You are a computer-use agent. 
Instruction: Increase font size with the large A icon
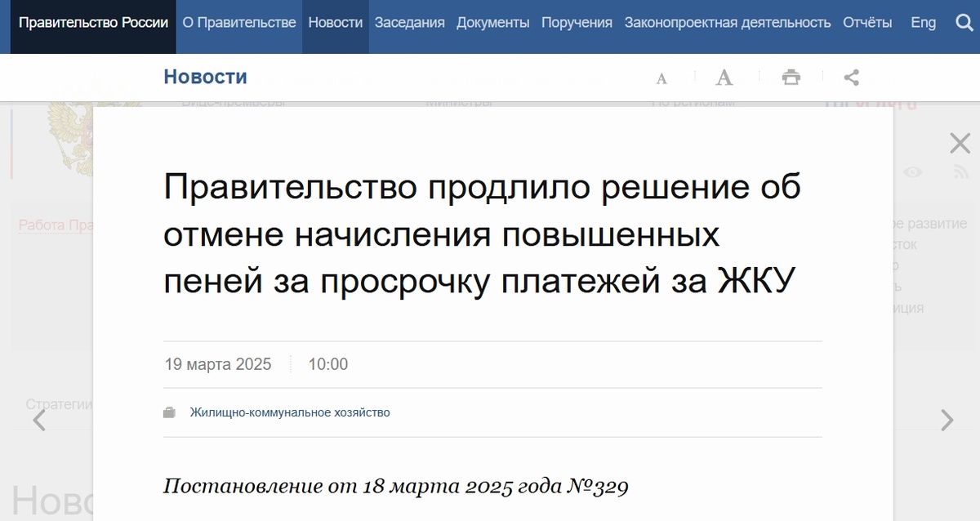point(724,78)
